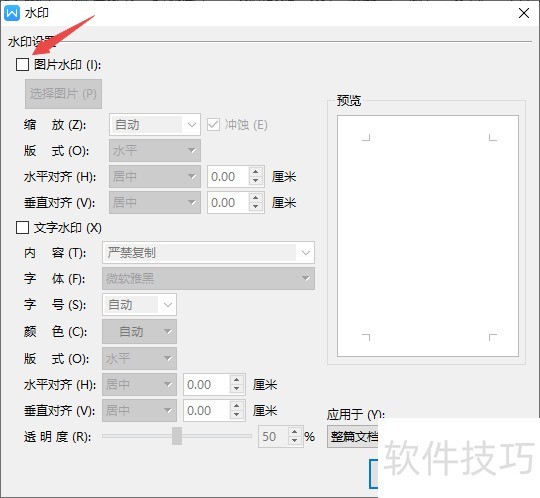Enable the 文字水印 checkbox
This screenshot has height=498, width=540.
point(22,228)
